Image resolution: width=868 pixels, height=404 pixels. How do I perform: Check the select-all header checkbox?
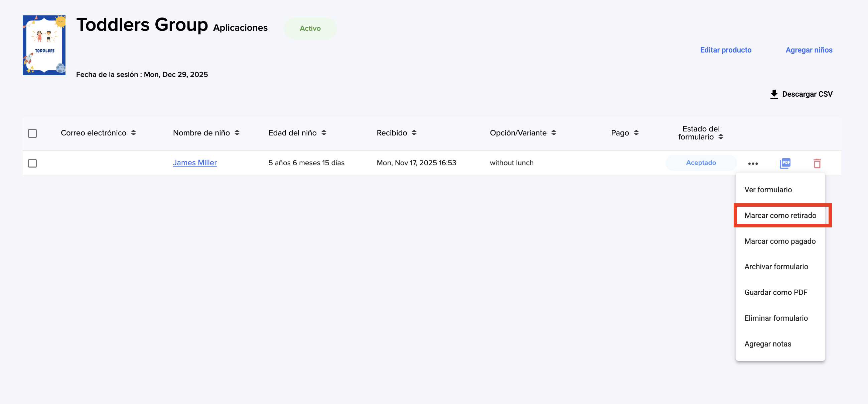(32, 133)
